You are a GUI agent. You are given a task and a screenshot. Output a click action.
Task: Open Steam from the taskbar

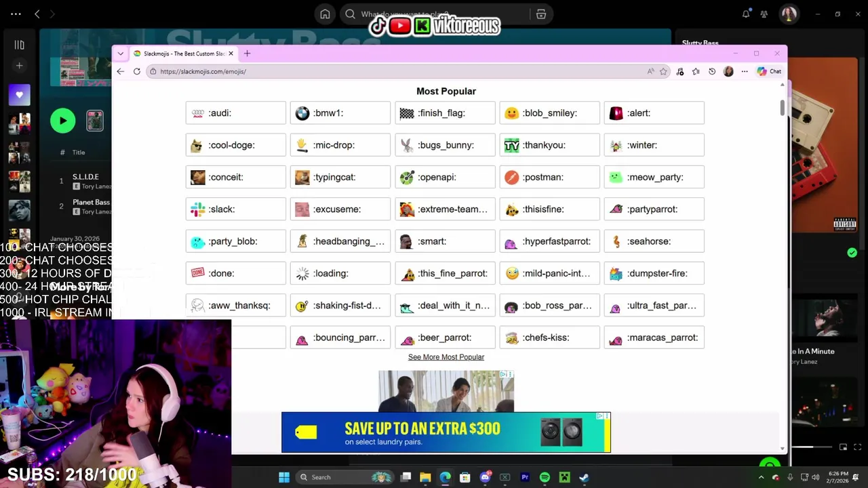pos(584,477)
